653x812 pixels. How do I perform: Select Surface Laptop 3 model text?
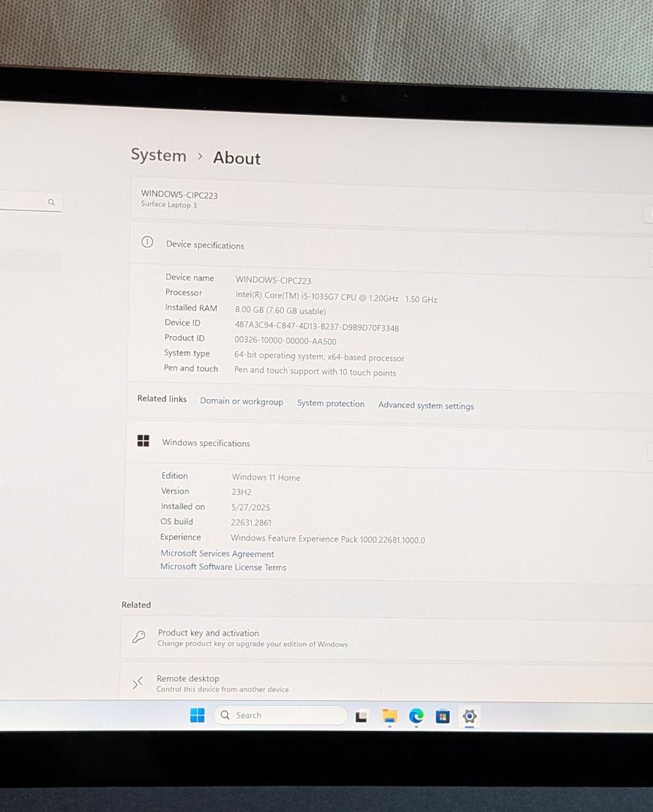pos(168,205)
